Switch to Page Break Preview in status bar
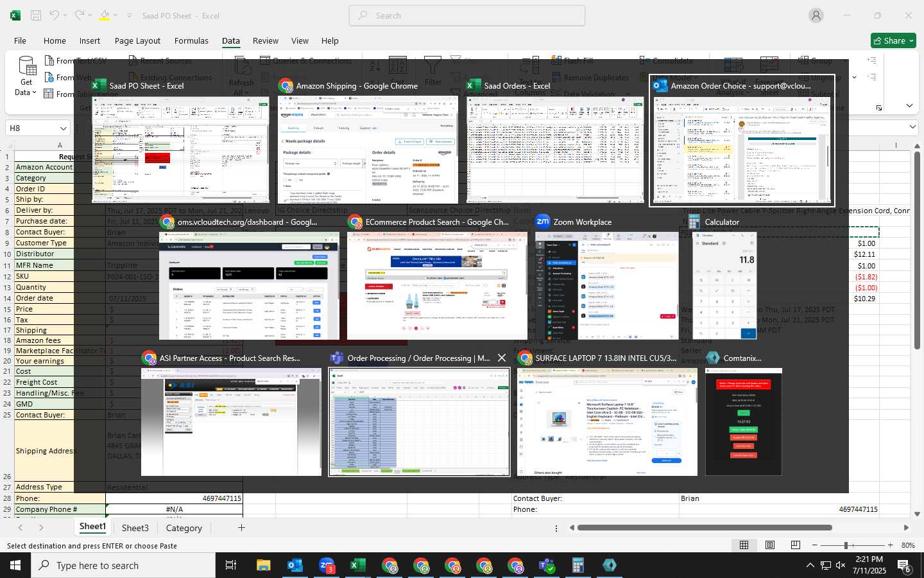924x578 pixels. coord(796,545)
